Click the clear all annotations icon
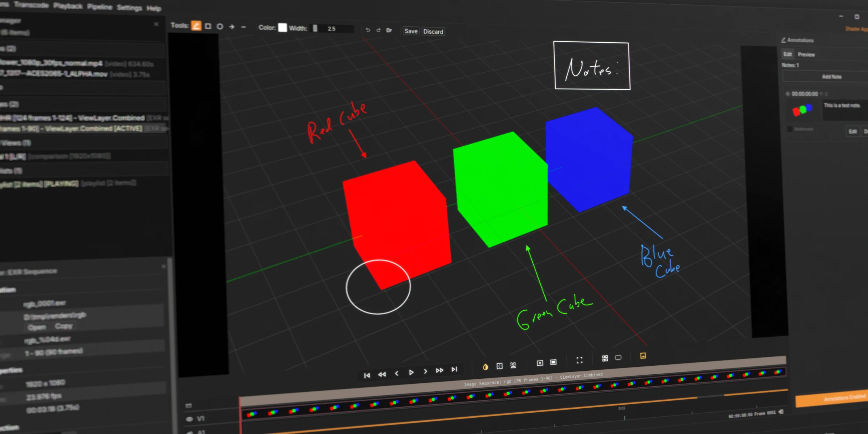This screenshot has height=434, width=868. click(x=389, y=30)
